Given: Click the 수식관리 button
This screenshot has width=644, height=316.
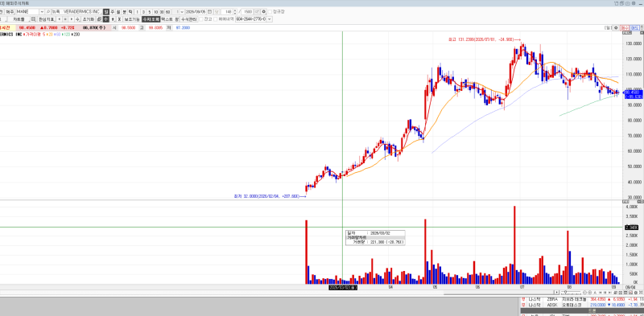Looking at the screenshot, I should coord(188,19).
